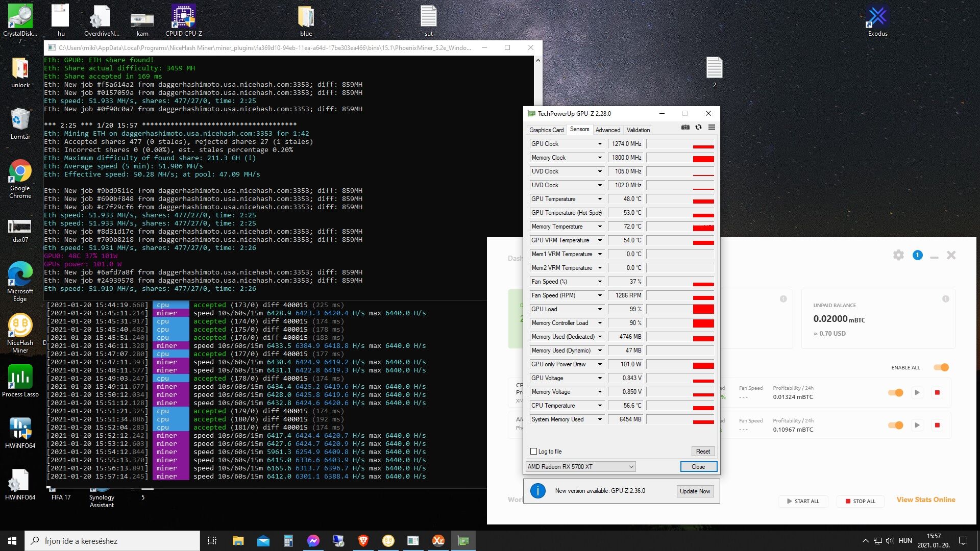
Task: Expand the GPU Temperature sensor dropdown
Action: tap(600, 199)
